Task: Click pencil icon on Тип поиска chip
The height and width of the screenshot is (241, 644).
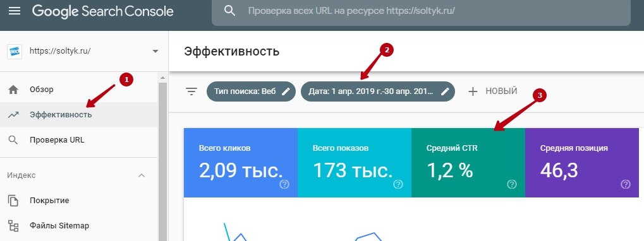Action: point(286,91)
